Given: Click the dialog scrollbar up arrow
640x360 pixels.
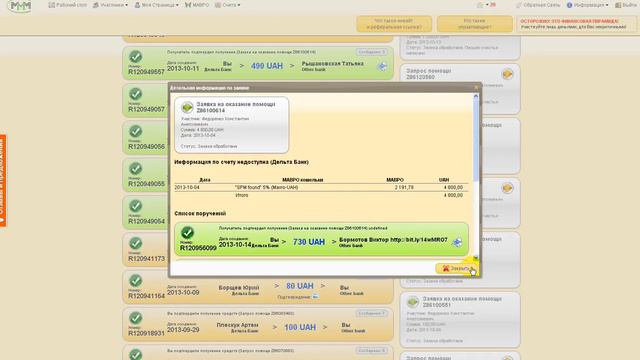Looking at the screenshot, I should click(x=476, y=97).
